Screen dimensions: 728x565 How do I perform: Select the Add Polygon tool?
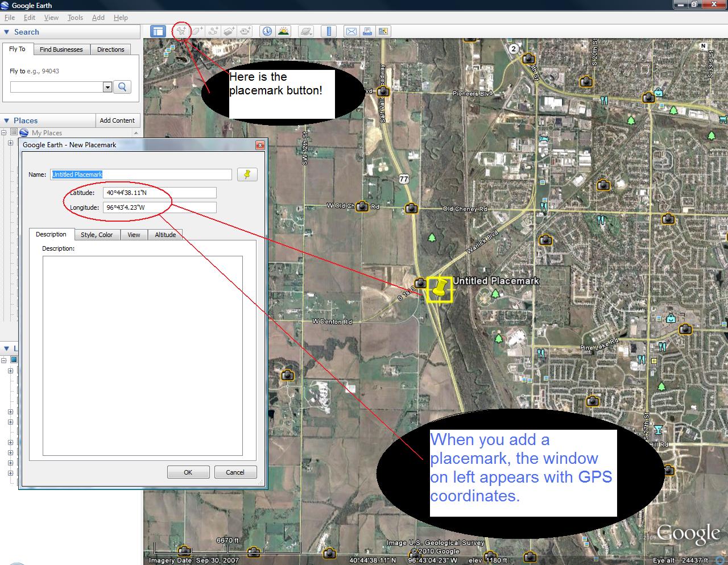[x=197, y=31]
